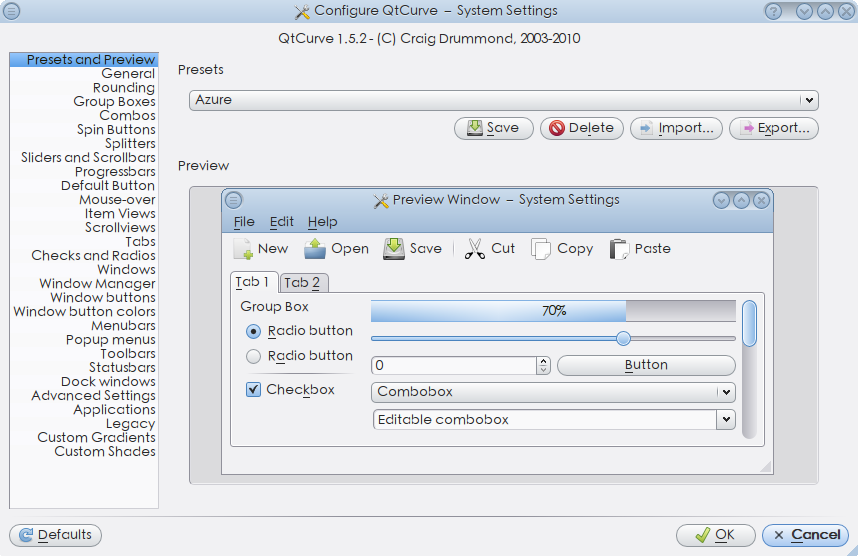Click the Save icon in preview toolbar
The width and height of the screenshot is (858, 556).
[393, 249]
